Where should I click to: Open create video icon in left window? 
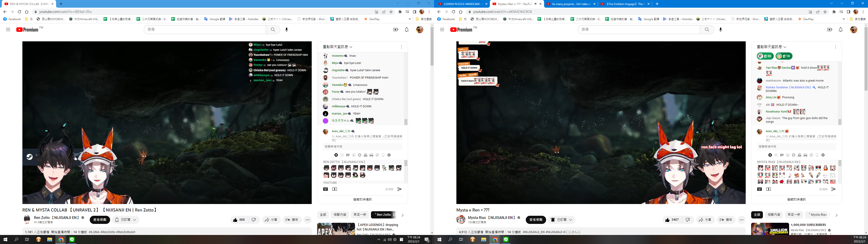(396, 30)
